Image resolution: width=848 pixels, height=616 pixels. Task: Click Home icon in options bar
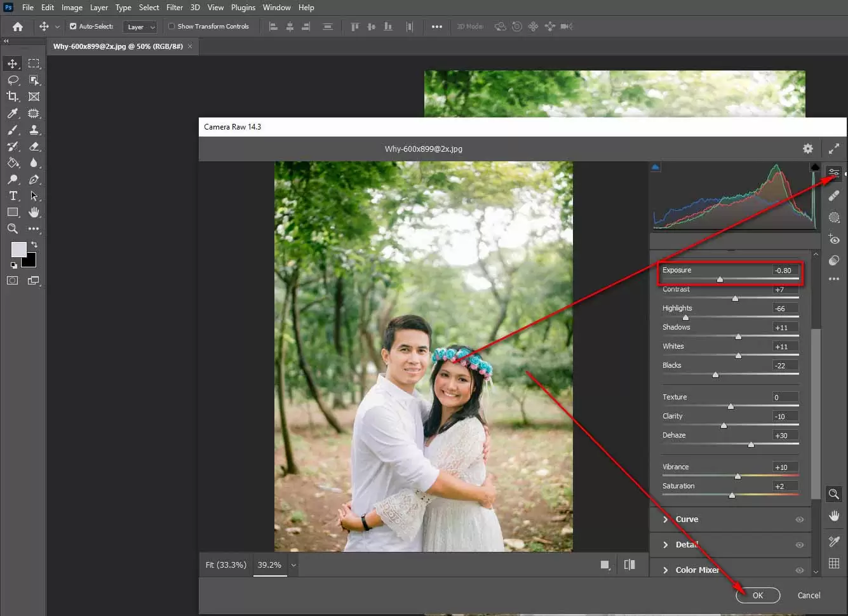(18, 27)
